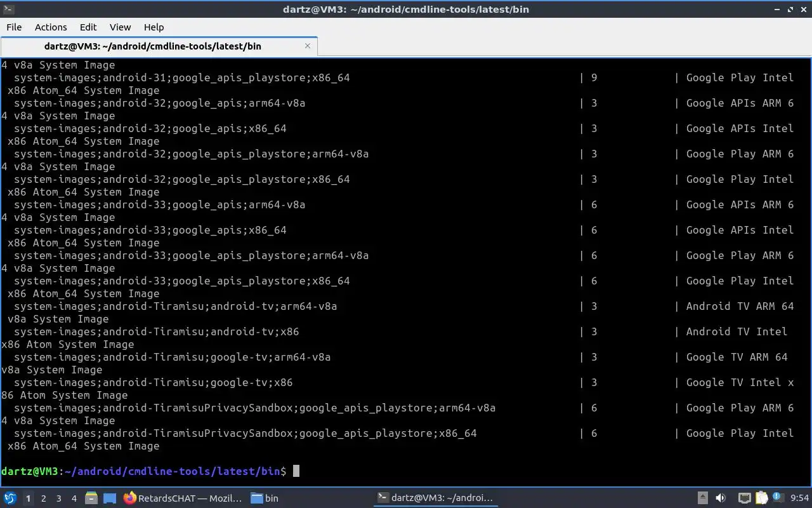Open the Lubuntu application menu launcher
Viewport: 812px width, 508px height.
pyautogui.click(x=10, y=498)
